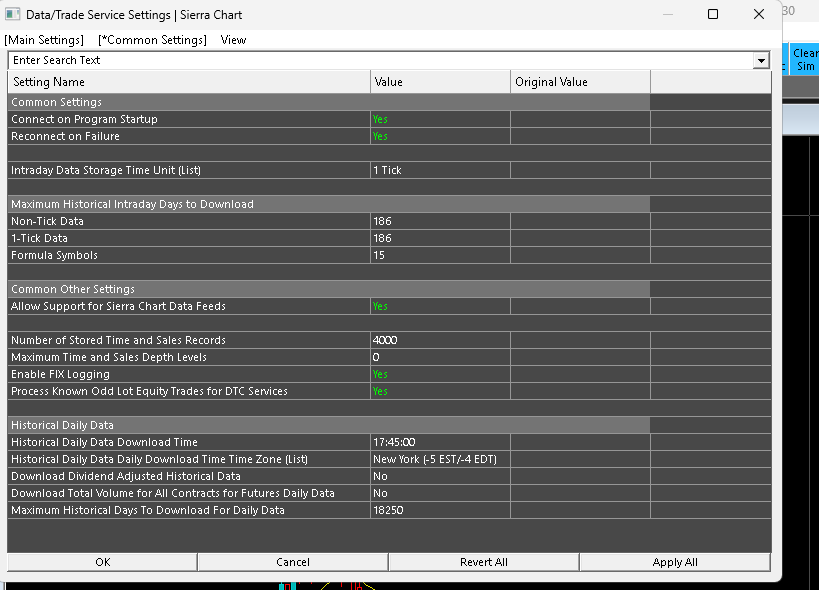Click the Original Value column header
This screenshot has height=590, width=819.
click(x=580, y=82)
